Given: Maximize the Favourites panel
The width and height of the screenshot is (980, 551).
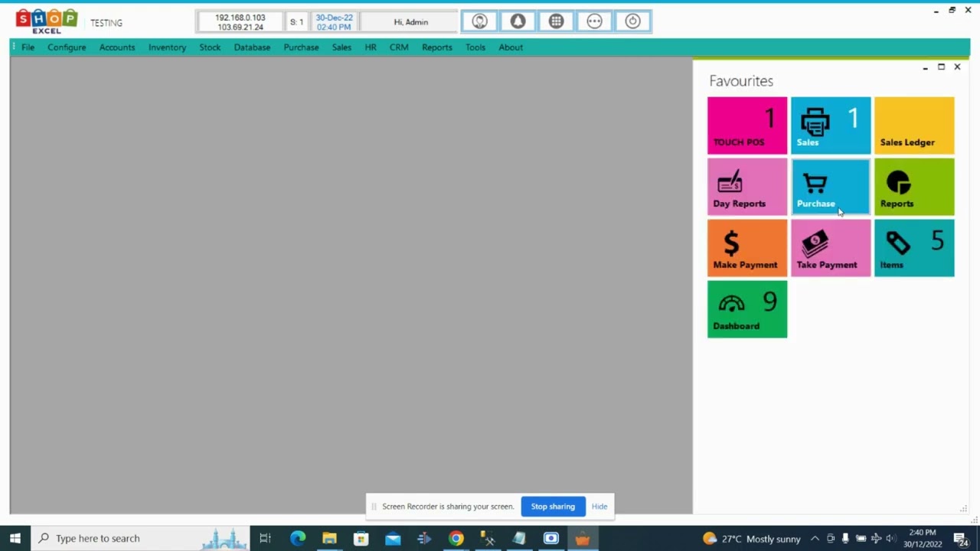Looking at the screenshot, I should [941, 67].
